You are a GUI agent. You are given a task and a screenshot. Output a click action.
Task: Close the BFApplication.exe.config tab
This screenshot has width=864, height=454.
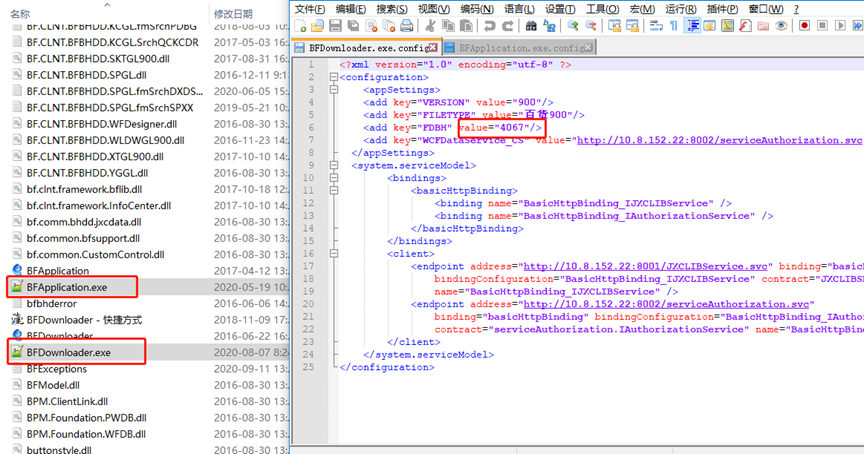coord(588,48)
